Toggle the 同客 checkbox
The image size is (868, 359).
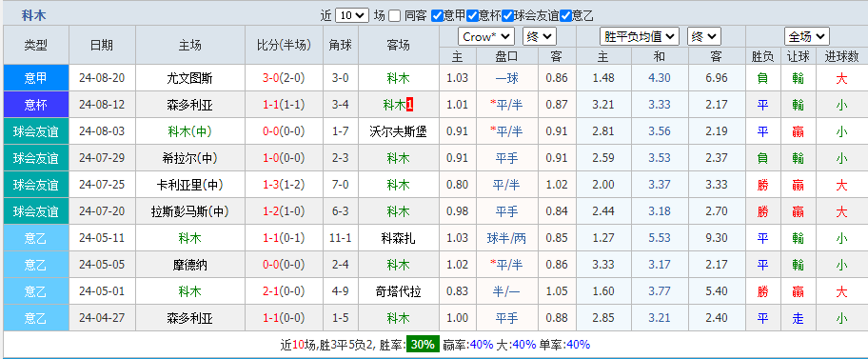(394, 15)
